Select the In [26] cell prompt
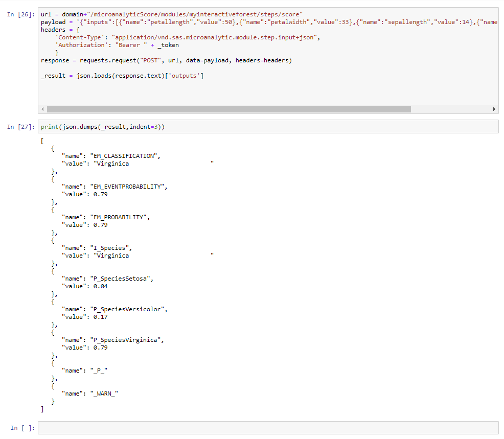504x439 pixels. point(20,14)
